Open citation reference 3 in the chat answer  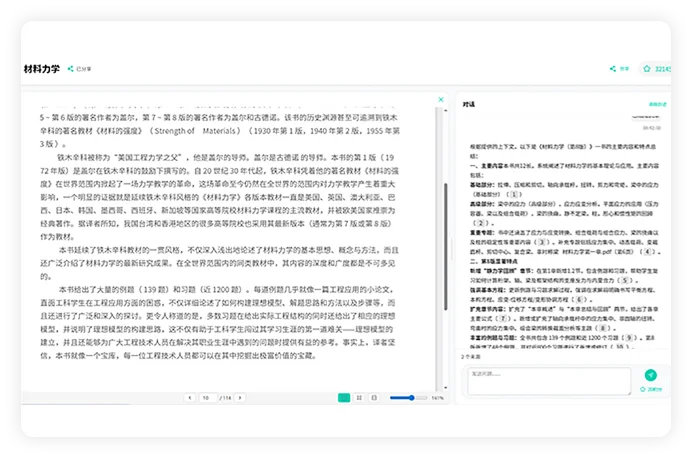pyautogui.click(x=542, y=242)
